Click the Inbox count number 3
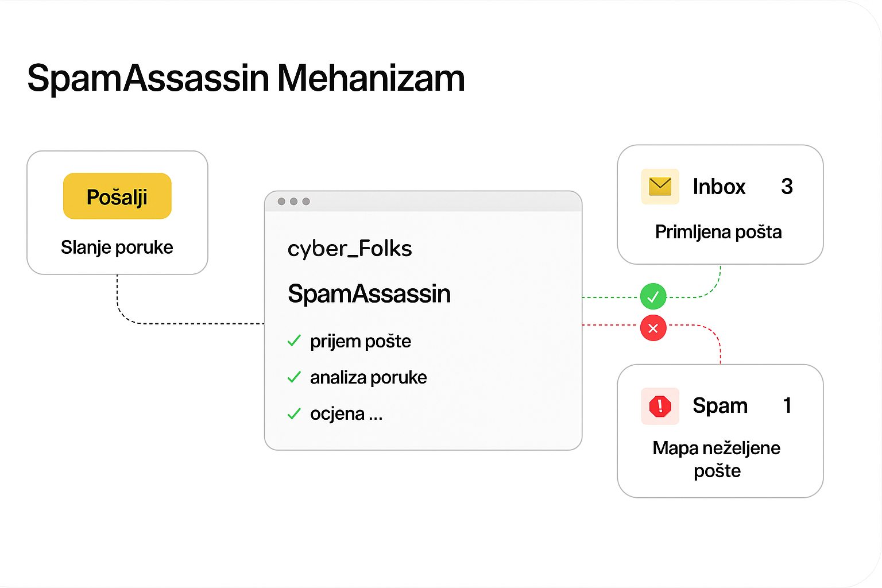Viewport: 882px width, 588px height. (x=787, y=187)
